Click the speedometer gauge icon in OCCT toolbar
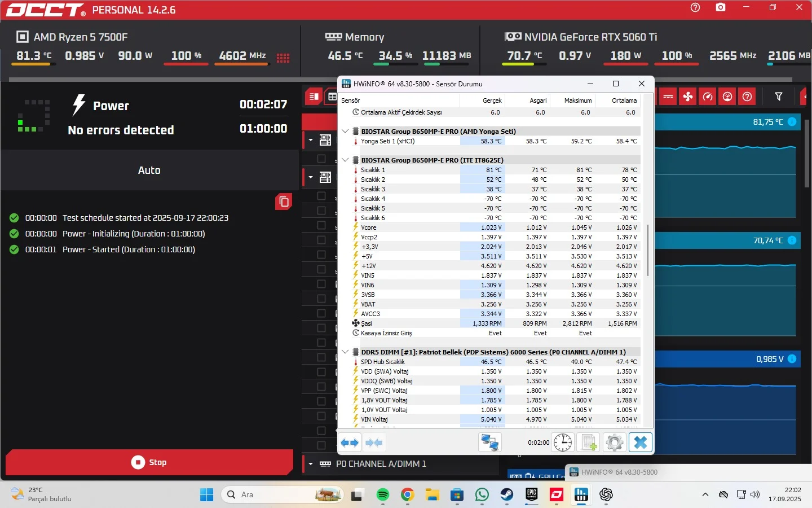The height and width of the screenshot is (508, 812). coord(708,97)
